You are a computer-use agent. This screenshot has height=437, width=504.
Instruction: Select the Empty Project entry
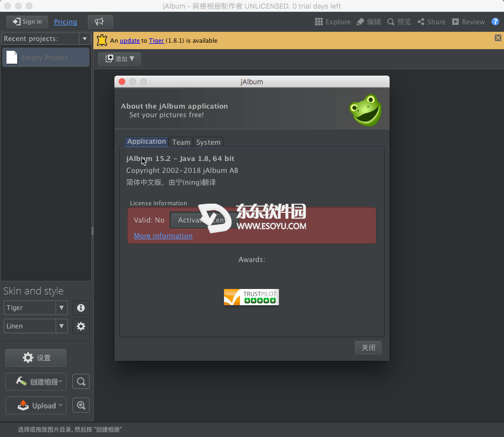(46, 57)
